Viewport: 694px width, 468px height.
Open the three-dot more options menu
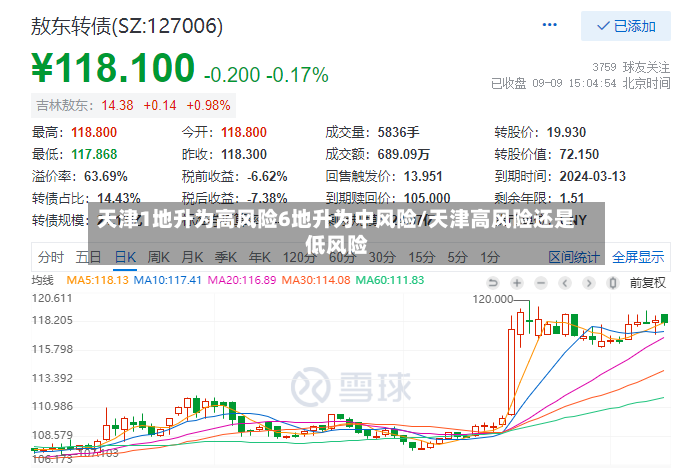pos(549,25)
